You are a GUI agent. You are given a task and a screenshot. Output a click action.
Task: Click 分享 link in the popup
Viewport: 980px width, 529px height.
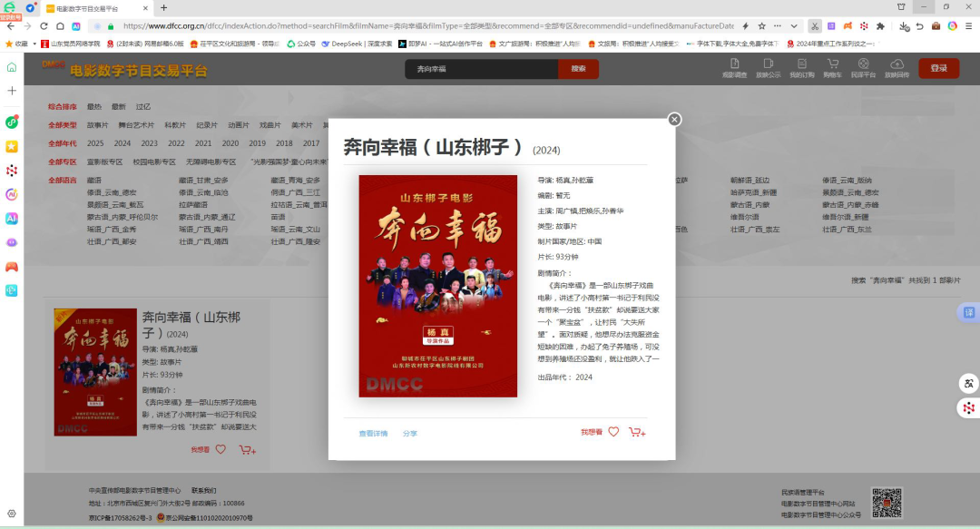pyautogui.click(x=410, y=434)
